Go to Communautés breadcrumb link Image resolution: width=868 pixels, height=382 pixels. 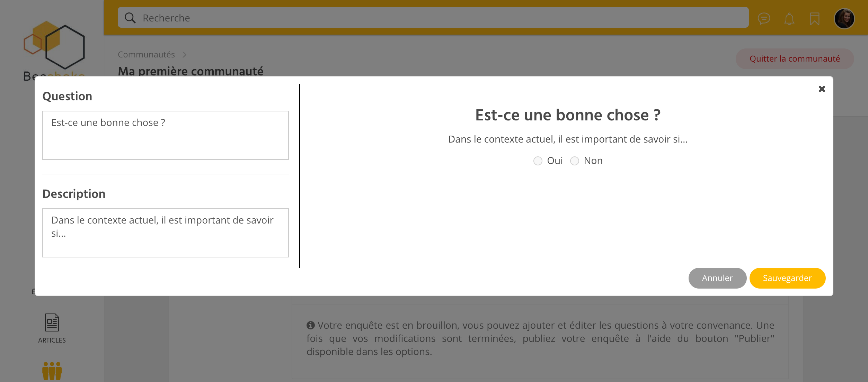[x=146, y=55]
